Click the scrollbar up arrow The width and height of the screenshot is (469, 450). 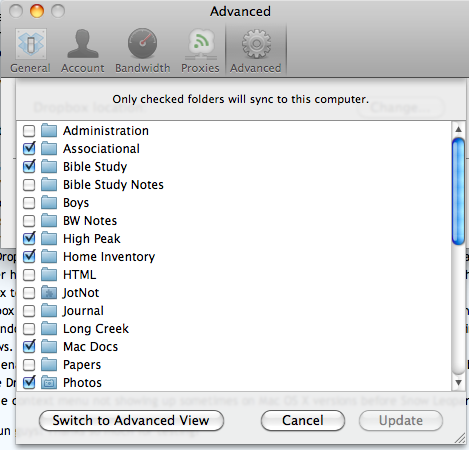[x=459, y=129]
